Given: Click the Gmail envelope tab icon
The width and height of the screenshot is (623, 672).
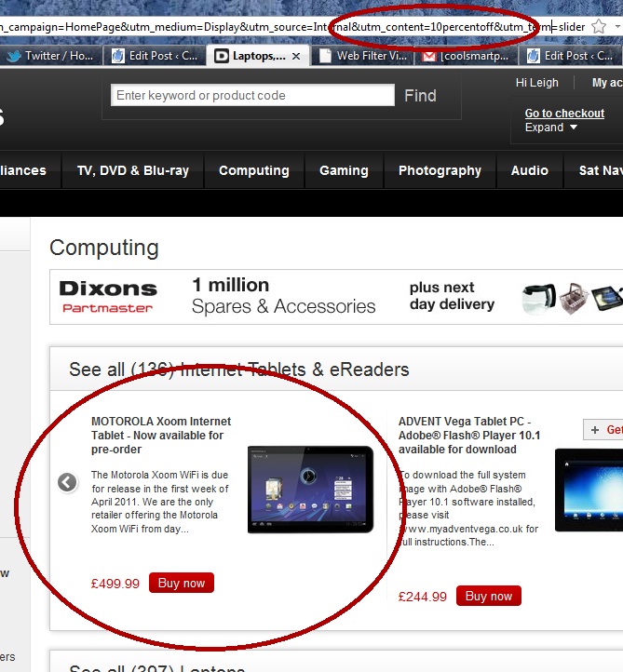Looking at the screenshot, I should coord(429,56).
